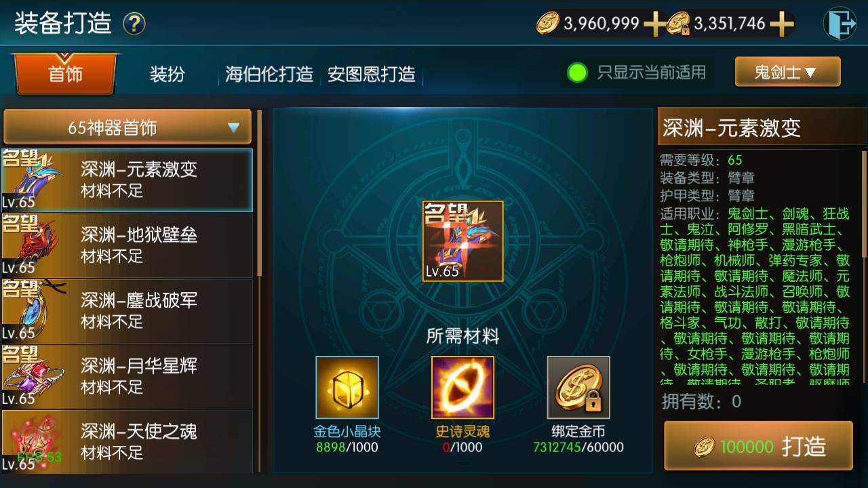This screenshot has height=488, width=868.
Task: Expand the 65神器首饰 dropdown
Action: (x=127, y=127)
